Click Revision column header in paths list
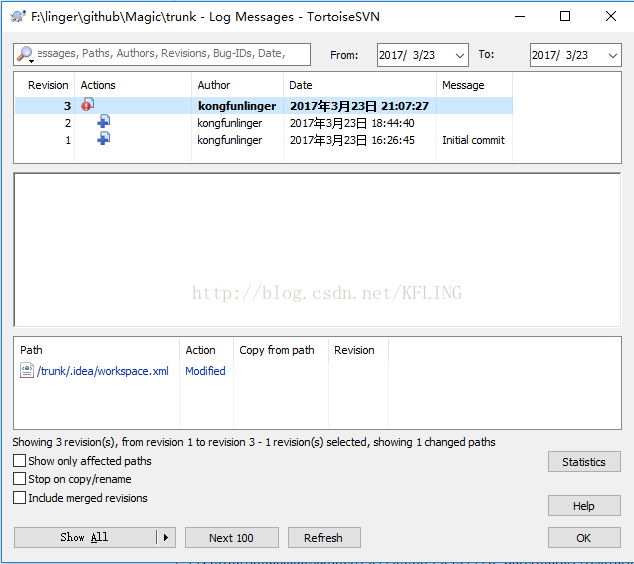 pyautogui.click(x=358, y=350)
